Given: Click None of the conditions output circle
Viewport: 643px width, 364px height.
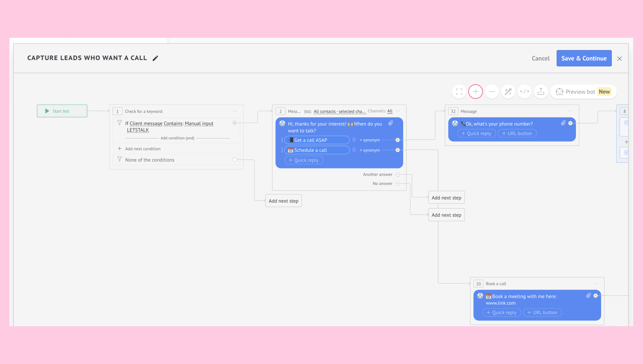Looking at the screenshot, I should click(x=235, y=160).
